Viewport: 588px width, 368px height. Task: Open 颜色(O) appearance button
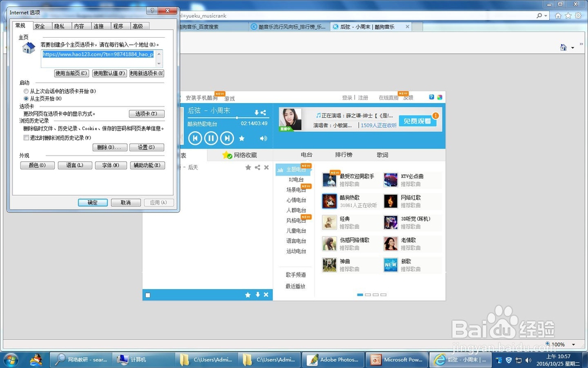(x=37, y=165)
